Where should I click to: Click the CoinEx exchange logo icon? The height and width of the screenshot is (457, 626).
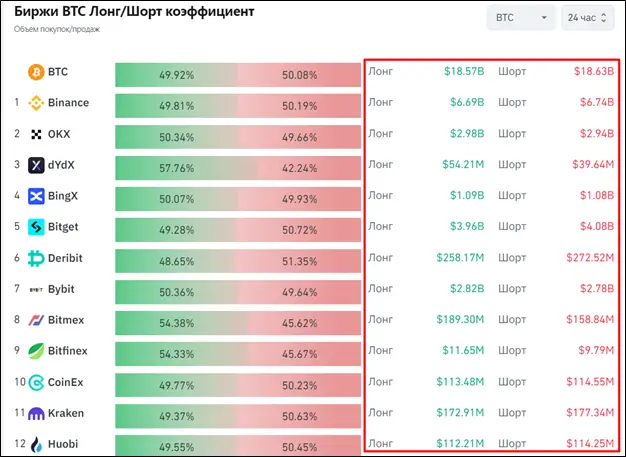(35, 382)
